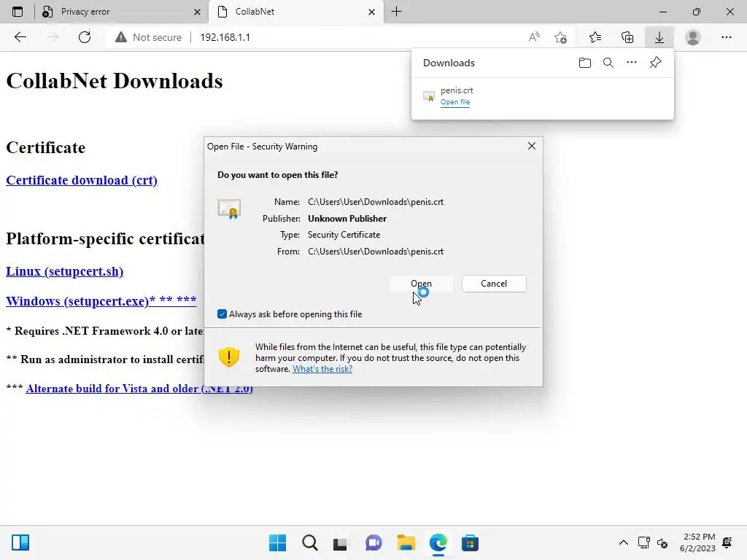Open the tab actions menu icon
747x560 pixels.
[x=18, y=12]
